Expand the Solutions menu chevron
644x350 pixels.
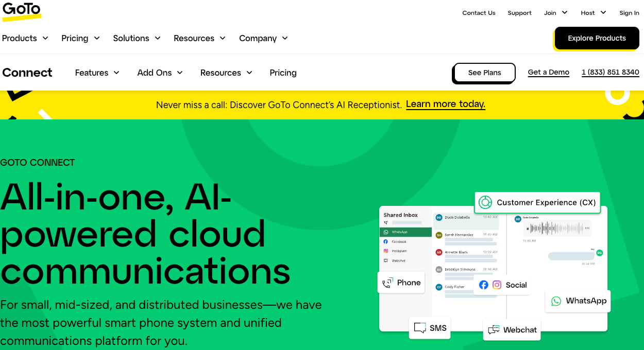(x=158, y=38)
